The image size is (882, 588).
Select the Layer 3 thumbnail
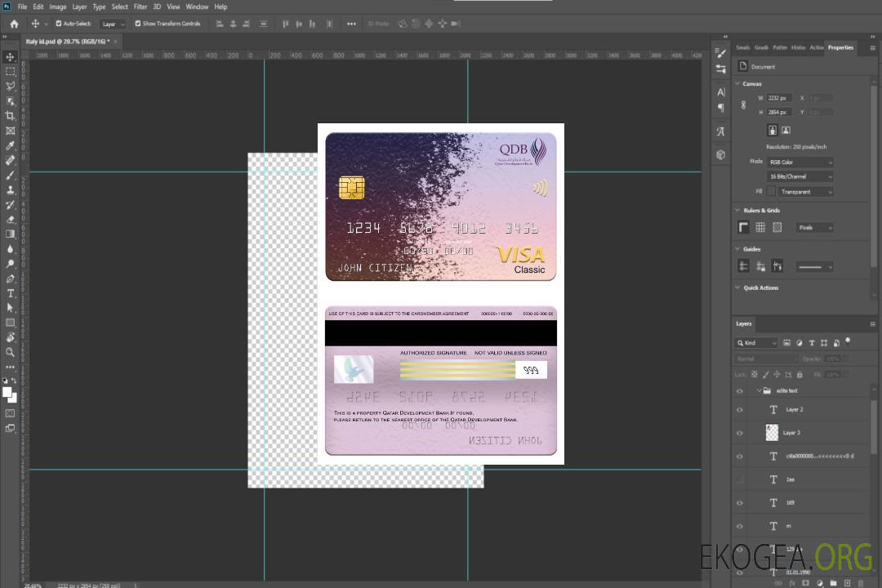click(x=773, y=432)
